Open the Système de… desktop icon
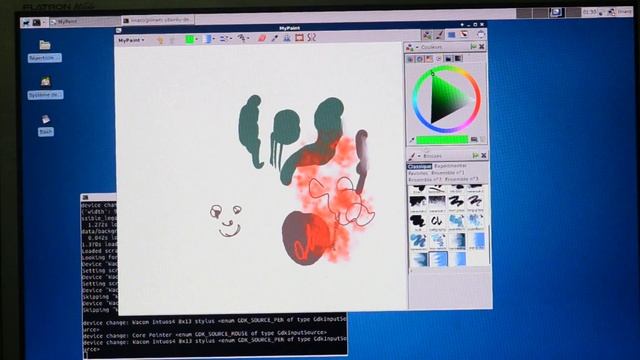Image resolution: width=640 pixels, height=360 pixels. pos(45,88)
